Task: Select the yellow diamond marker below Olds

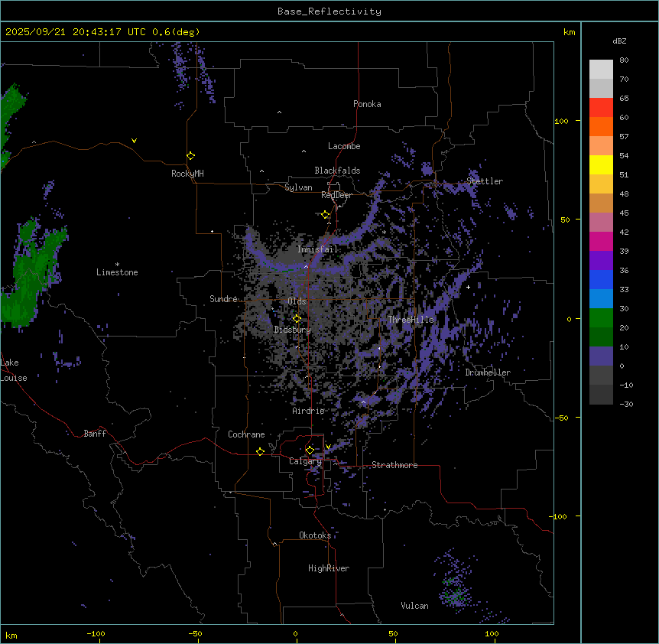Action: 297,319
